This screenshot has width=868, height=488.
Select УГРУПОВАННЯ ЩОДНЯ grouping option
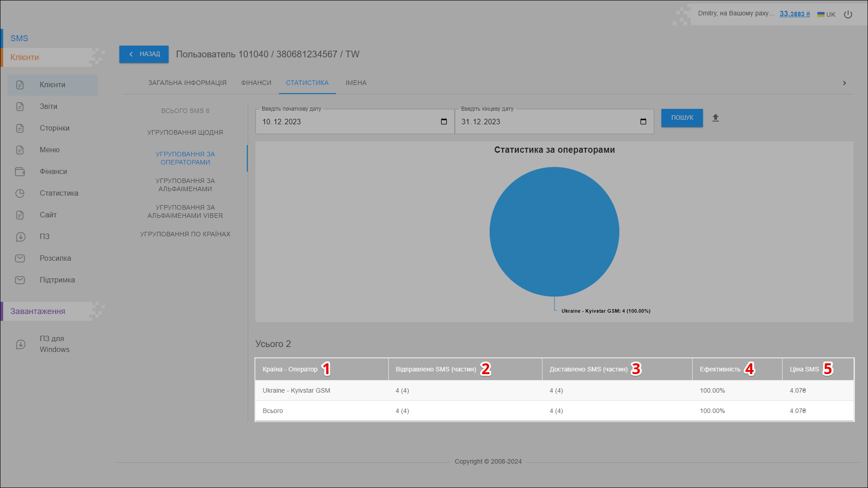tap(185, 132)
